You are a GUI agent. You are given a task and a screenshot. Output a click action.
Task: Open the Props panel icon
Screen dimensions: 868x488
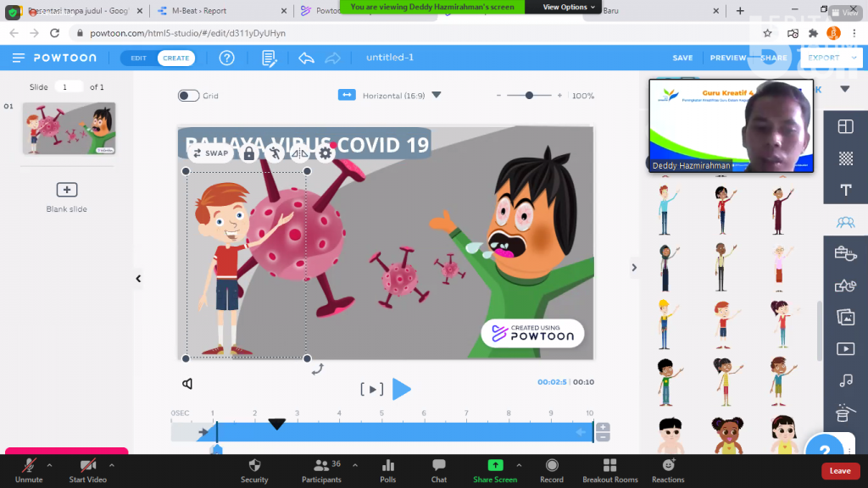pos(845,254)
